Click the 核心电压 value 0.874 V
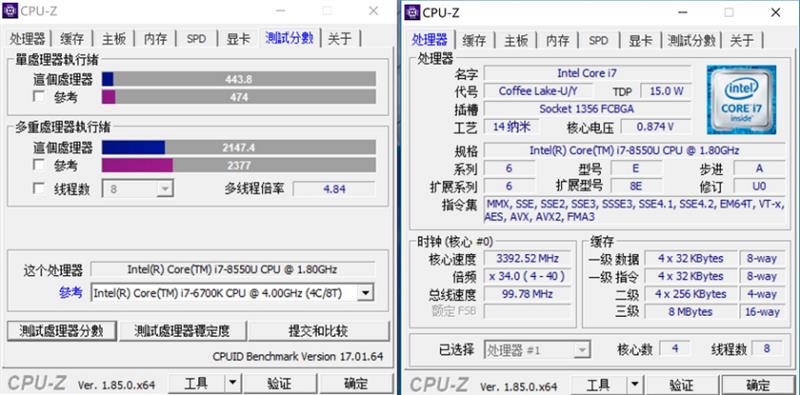800x395 pixels. [x=656, y=127]
